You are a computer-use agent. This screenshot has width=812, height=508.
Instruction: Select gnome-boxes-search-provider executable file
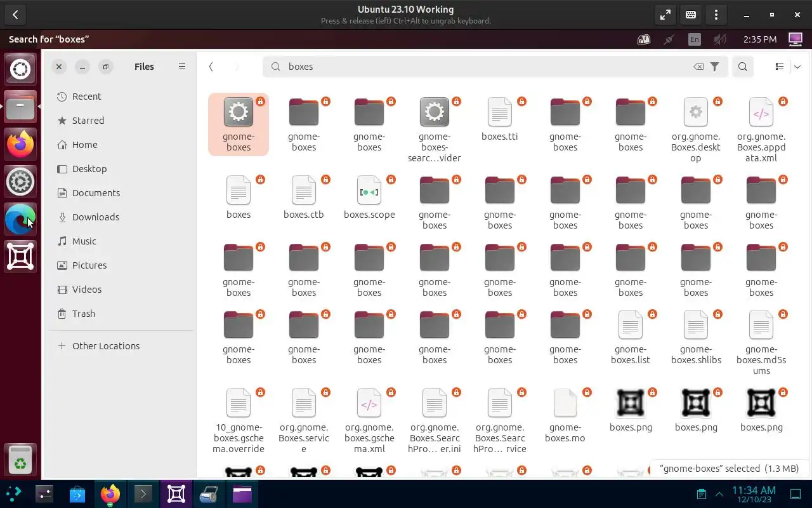pyautogui.click(x=435, y=130)
